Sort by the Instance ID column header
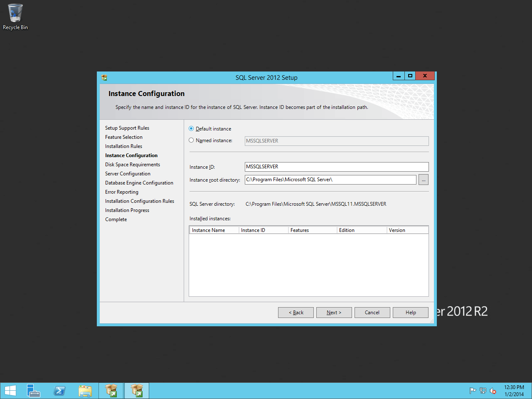Viewport: 532px width, 399px height. [264, 230]
